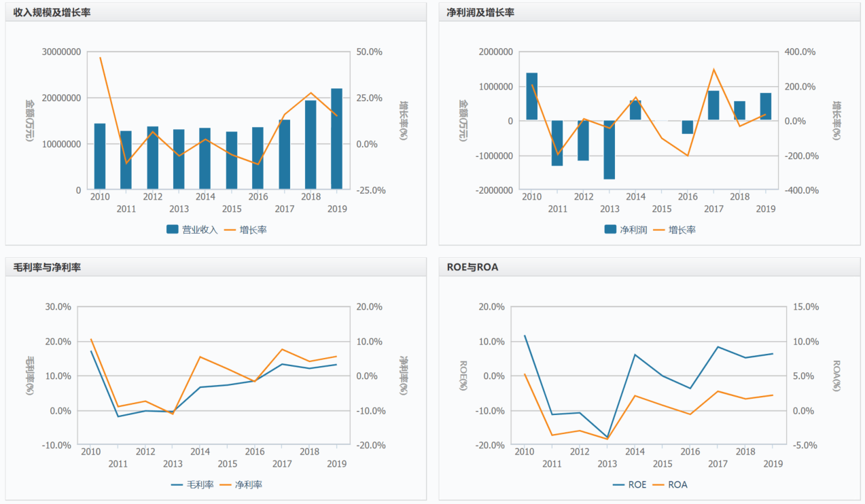The height and width of the screenshot is (504, 865).
Task: Click the 2010 net profit bar
Action: pyautogui.click(x=531, y=96)
